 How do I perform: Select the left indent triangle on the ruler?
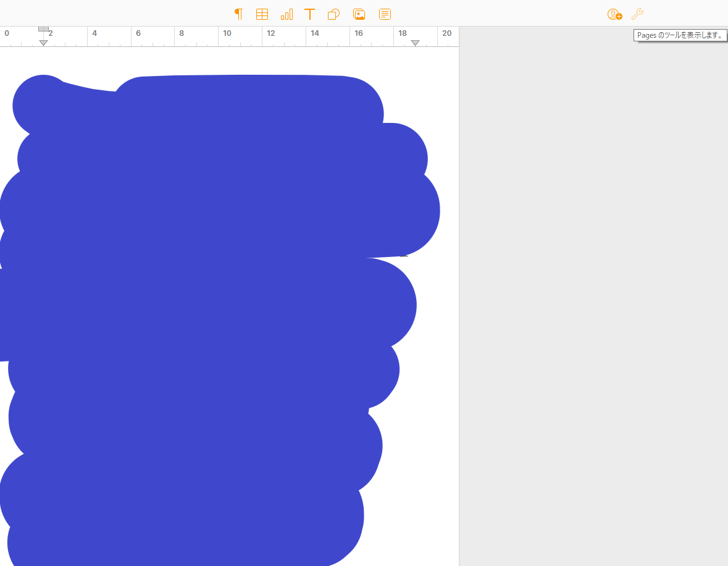point(43,43)
